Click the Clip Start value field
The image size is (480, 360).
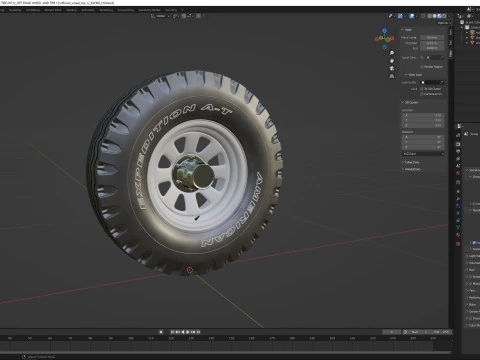tap(432, 43)
